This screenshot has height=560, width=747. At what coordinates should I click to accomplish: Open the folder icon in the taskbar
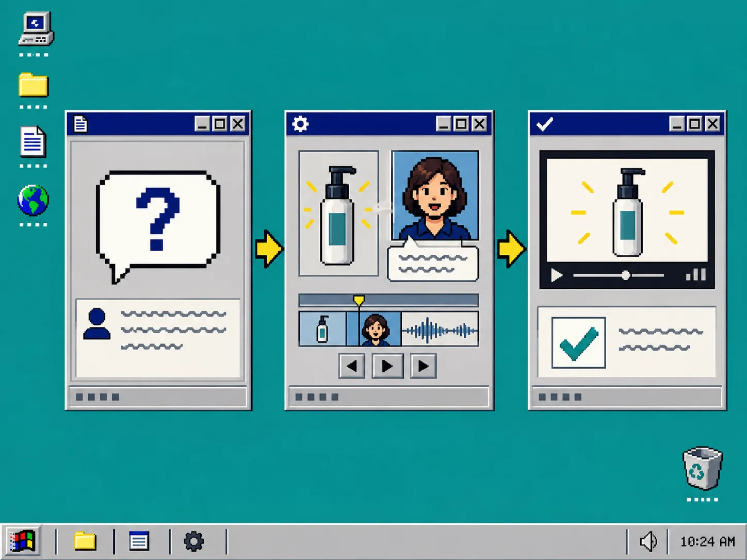coord(85,541)
